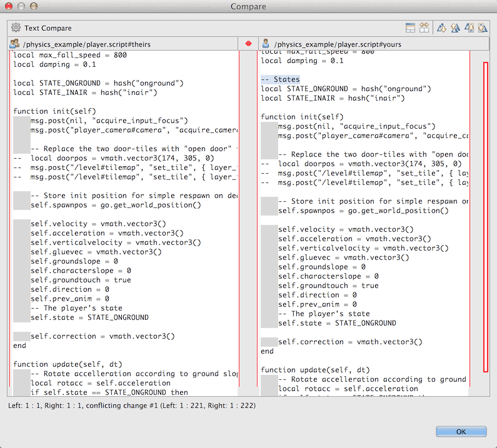The height and width of the screenshot is (448, 497).
Task: Select the Text Compare label
Action: pos(48,28)
